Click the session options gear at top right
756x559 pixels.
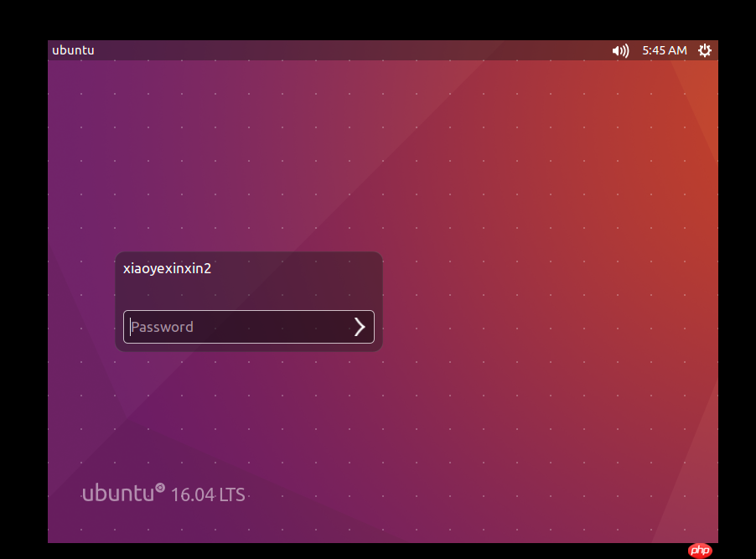705,50
